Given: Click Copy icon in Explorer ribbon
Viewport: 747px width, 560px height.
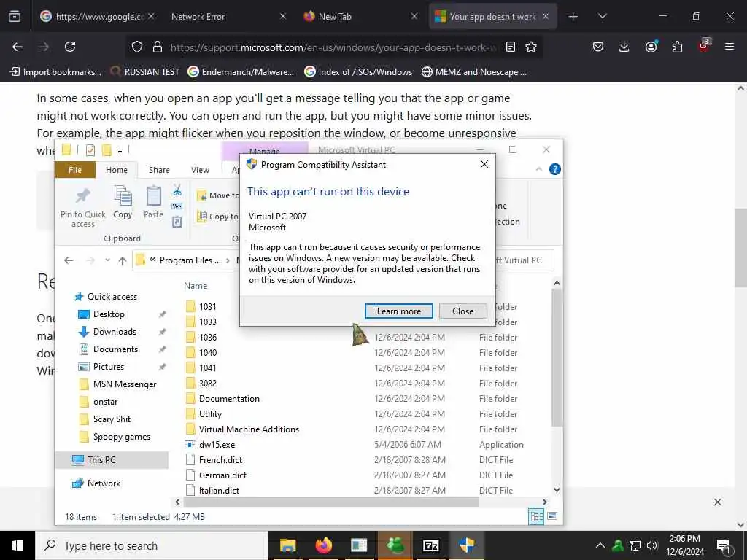Looking at the screenshot, I should tap(123, 203).
